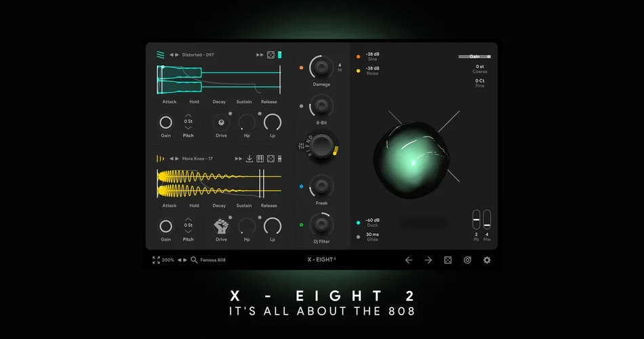The height and width of the screenshot is (339, 644).
Task: Select next sample for More Knox - 17
Action: (177, 159)
